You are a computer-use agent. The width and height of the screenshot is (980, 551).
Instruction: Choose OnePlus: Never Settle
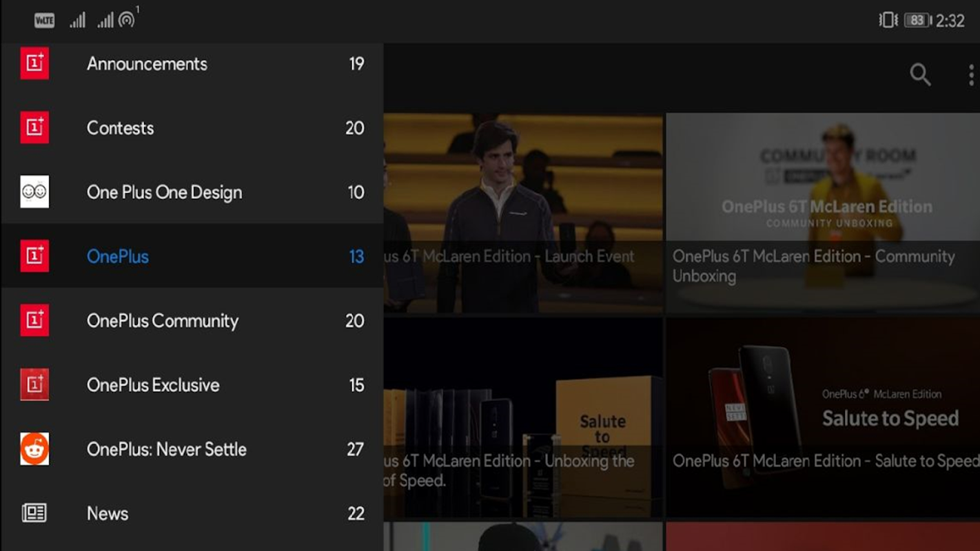point(192,449)
